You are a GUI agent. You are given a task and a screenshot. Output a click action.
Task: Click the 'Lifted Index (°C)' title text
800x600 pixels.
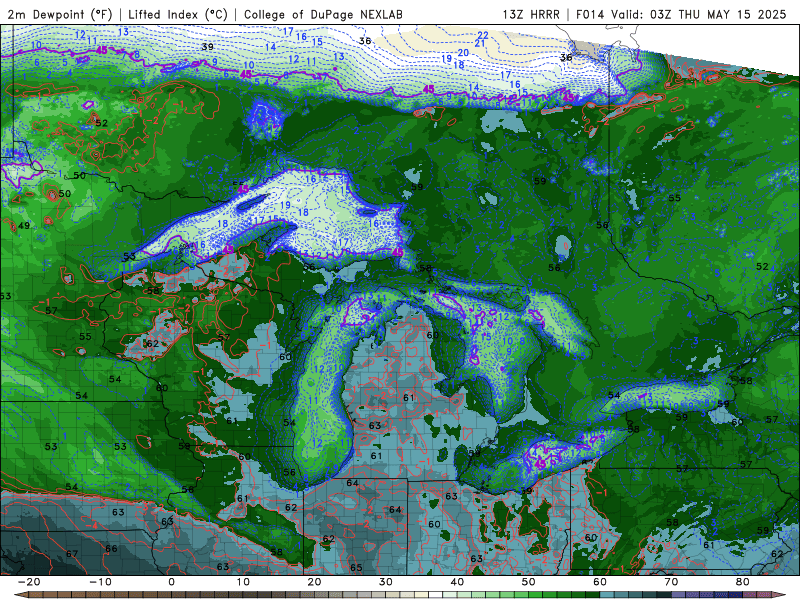click(178, 14)
